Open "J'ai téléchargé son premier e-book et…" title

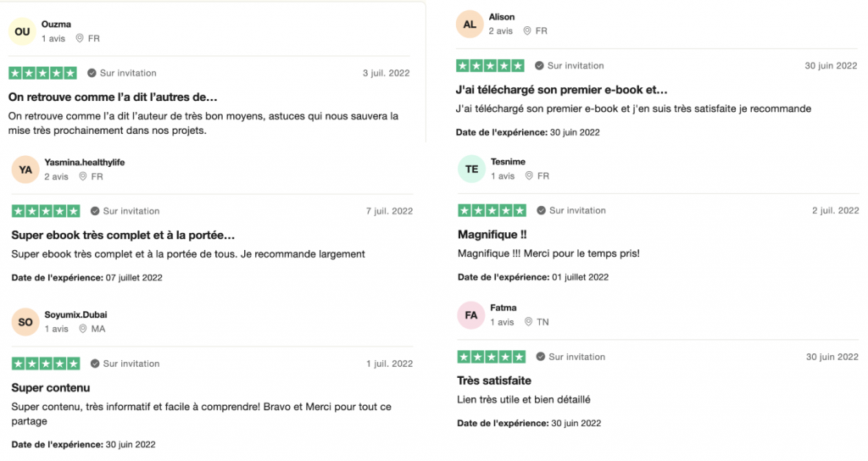pyautogui.click(x=561, y=90)
